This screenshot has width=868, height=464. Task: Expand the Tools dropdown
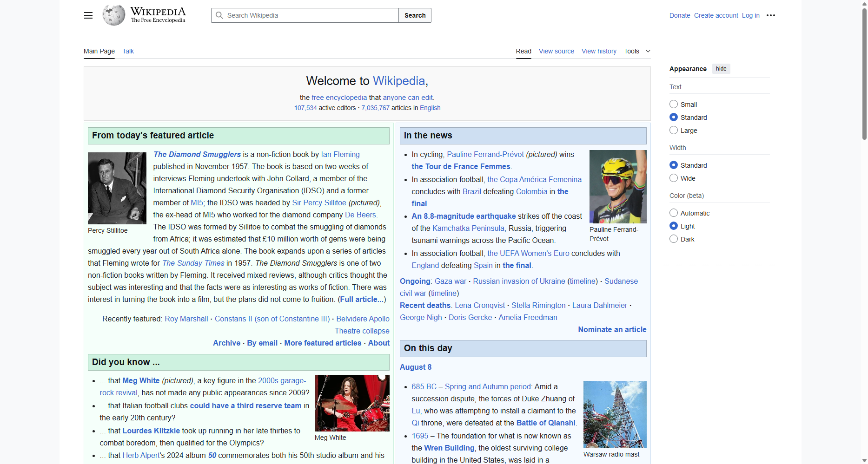click(637, 51)
